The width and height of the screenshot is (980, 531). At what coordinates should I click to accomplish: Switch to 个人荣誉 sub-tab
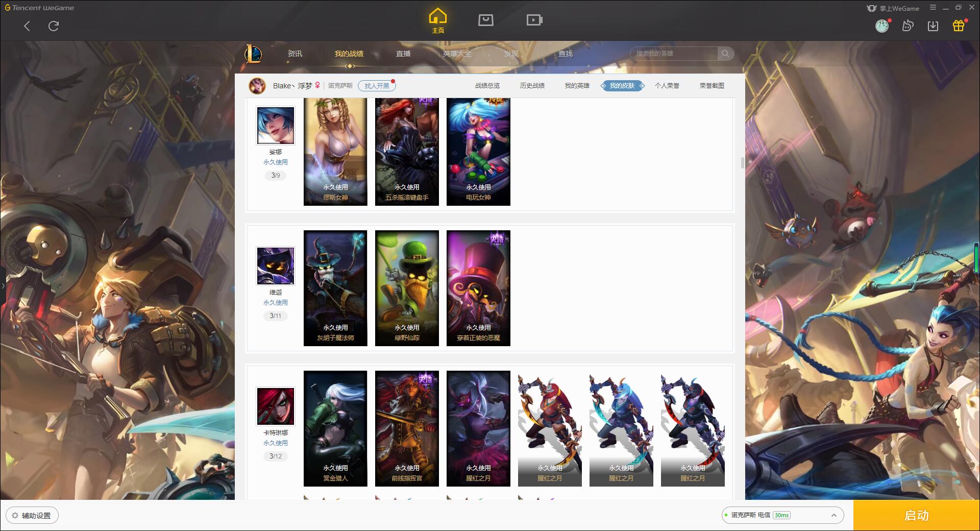(667, 86)
